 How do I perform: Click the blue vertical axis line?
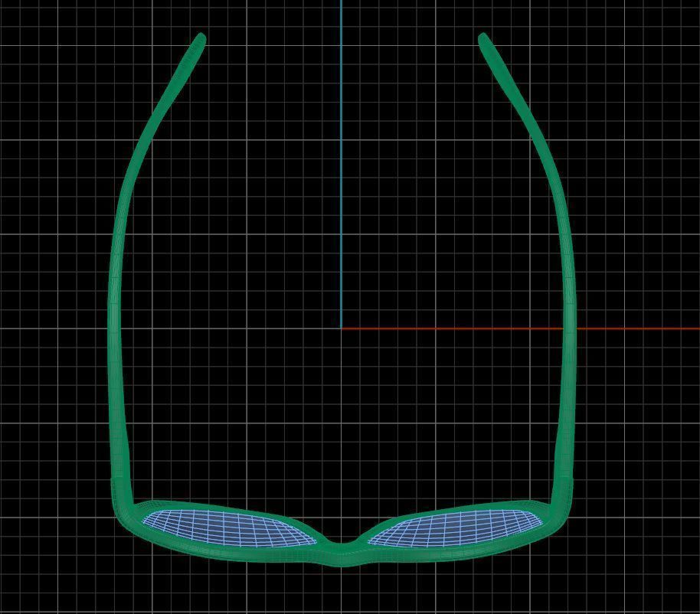[x=341, y=164]
